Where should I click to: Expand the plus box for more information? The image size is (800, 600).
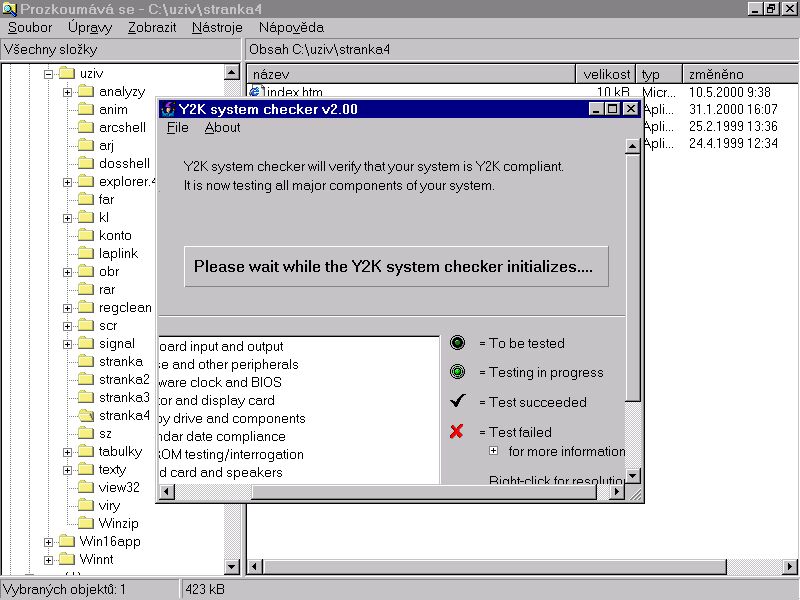point(493,451)
